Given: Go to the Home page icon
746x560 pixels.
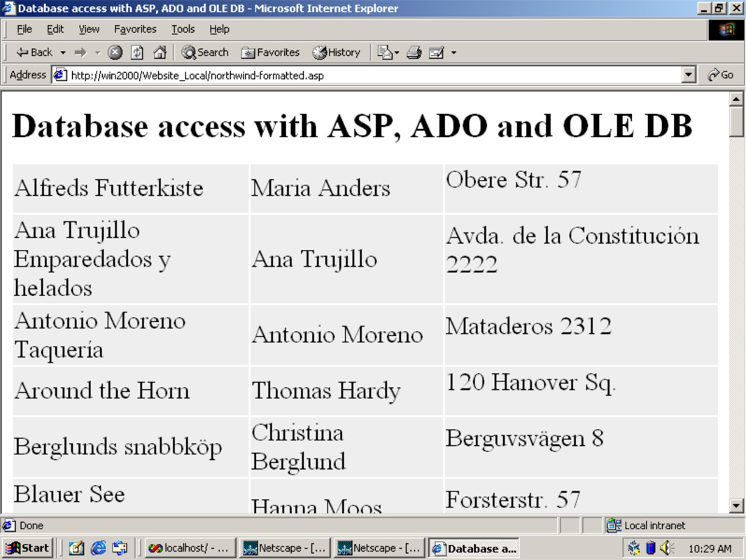Looking at the screenshot, I should tap(160, 52).
